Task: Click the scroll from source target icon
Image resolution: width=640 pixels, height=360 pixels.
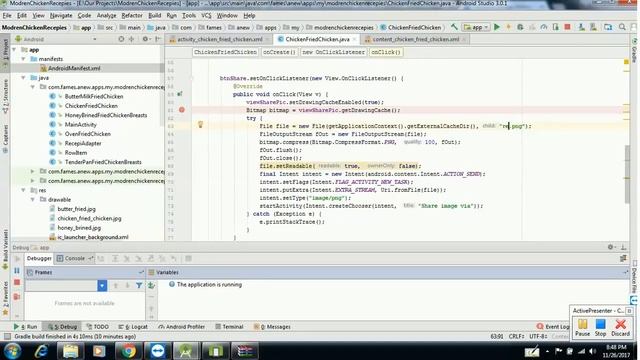Action: click(x=121, y=39)
